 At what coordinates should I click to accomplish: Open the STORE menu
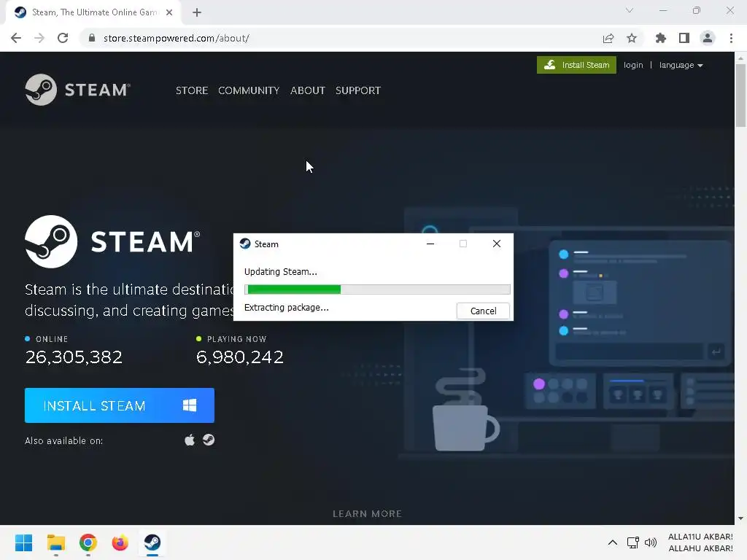192,90
